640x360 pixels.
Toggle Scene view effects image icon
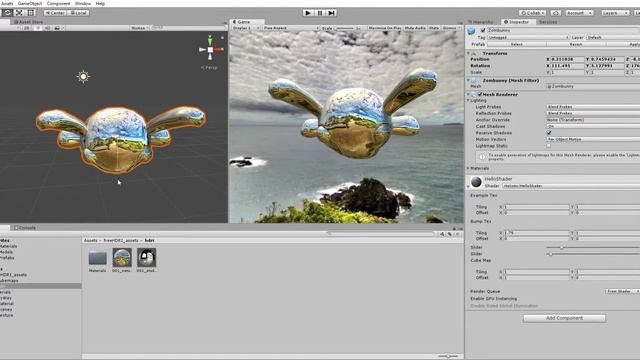tap(57, 28)
